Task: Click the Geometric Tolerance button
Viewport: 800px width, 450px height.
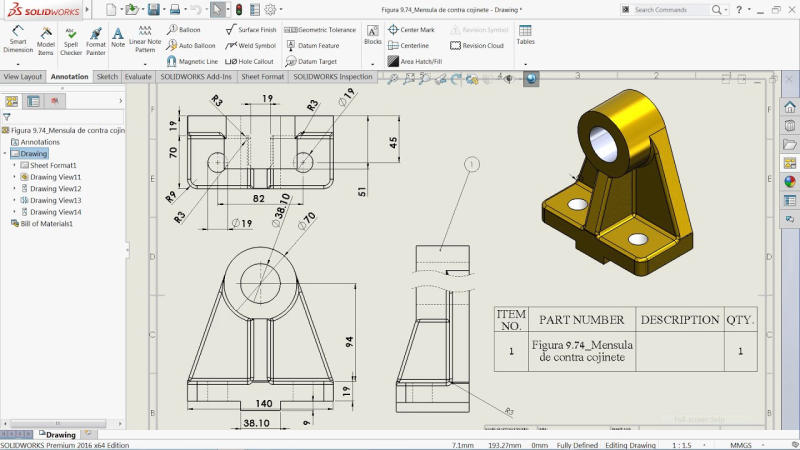Action: pyautogui.click(x=320, y=30)
